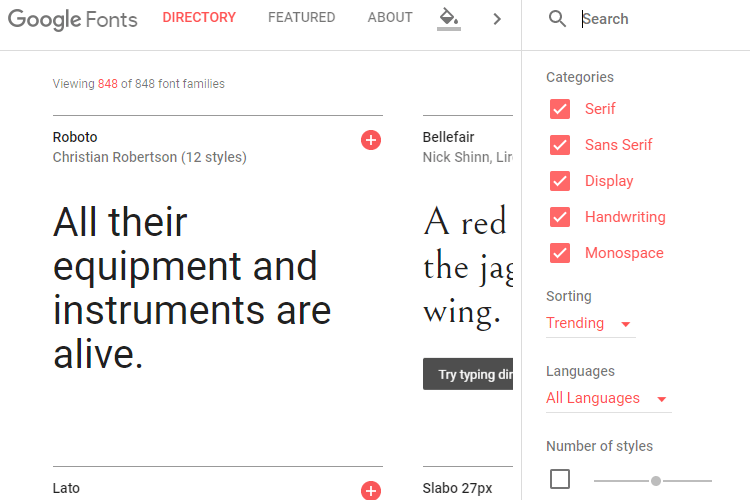Open the FEATURED tab
Viewport: 750px width, 500px height.
coord(301,18)
